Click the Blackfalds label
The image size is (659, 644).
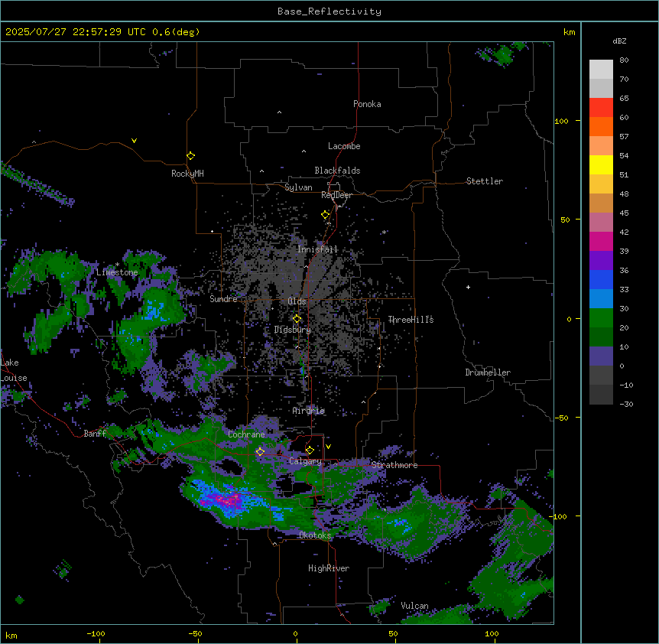click(x=337, y=171)
